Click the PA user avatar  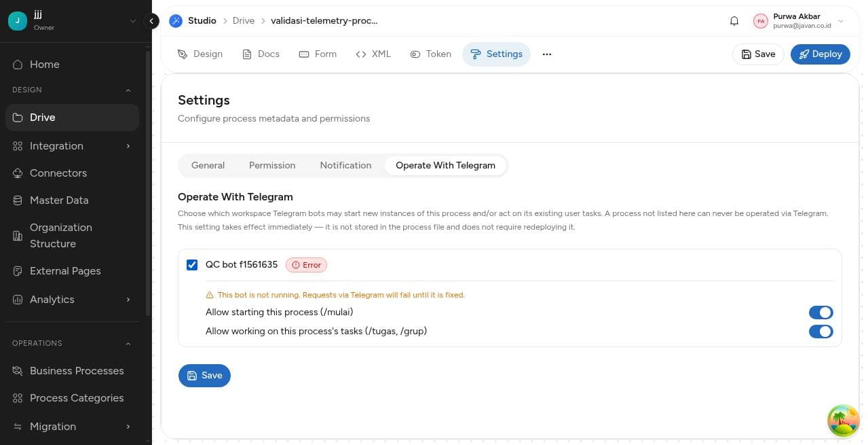tap(761, 21)
